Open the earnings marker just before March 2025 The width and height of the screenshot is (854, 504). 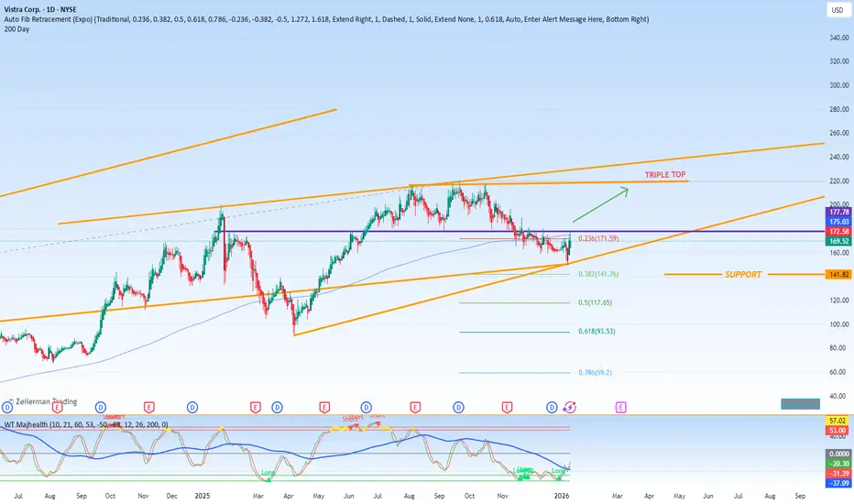(x=255, y=407)
